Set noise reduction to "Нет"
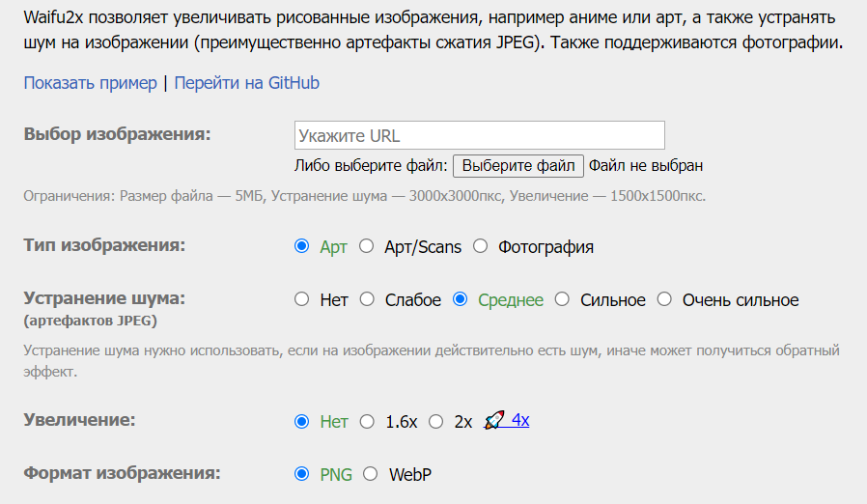 tap(301, 299)
